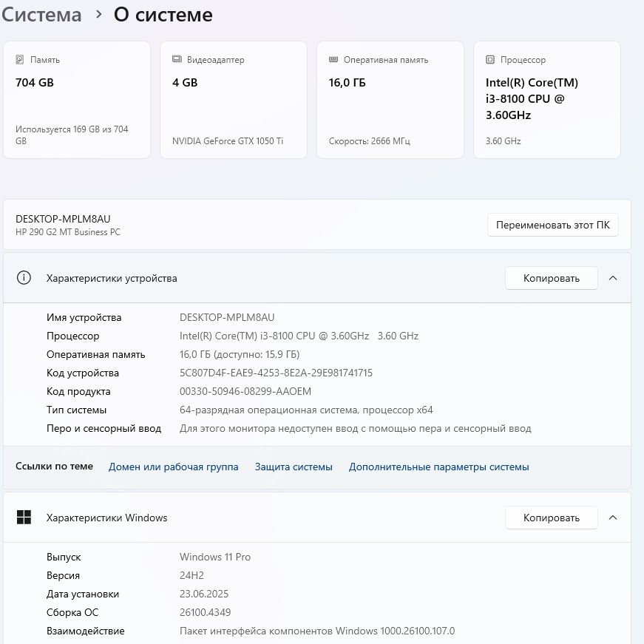Open the Память 704 GB card

77,100
